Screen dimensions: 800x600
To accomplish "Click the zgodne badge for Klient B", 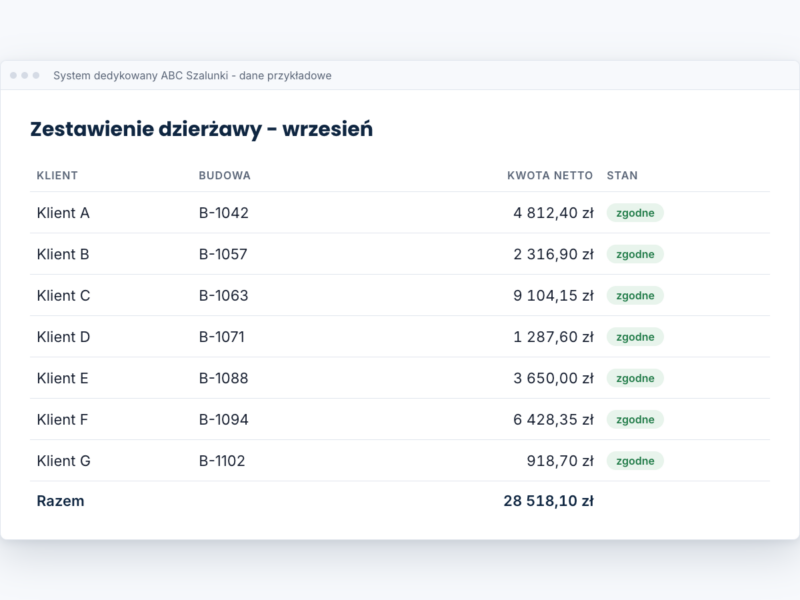I will [635, 254].
